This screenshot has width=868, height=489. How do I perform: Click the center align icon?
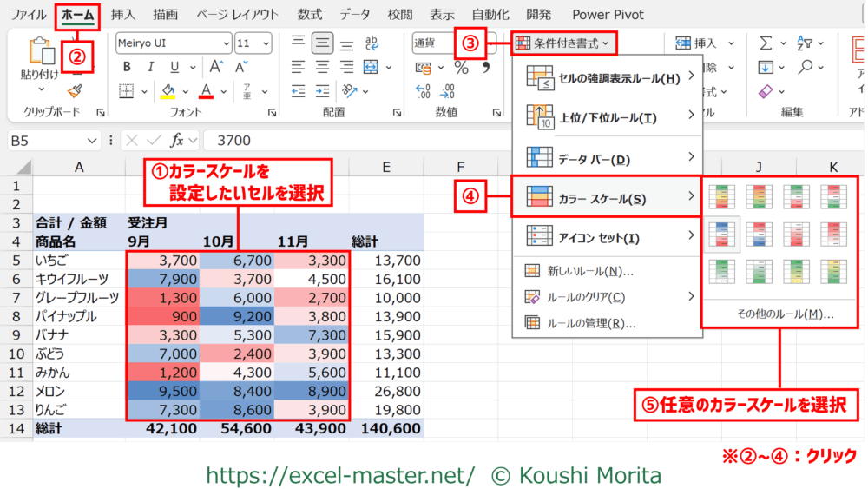[323, 67]
